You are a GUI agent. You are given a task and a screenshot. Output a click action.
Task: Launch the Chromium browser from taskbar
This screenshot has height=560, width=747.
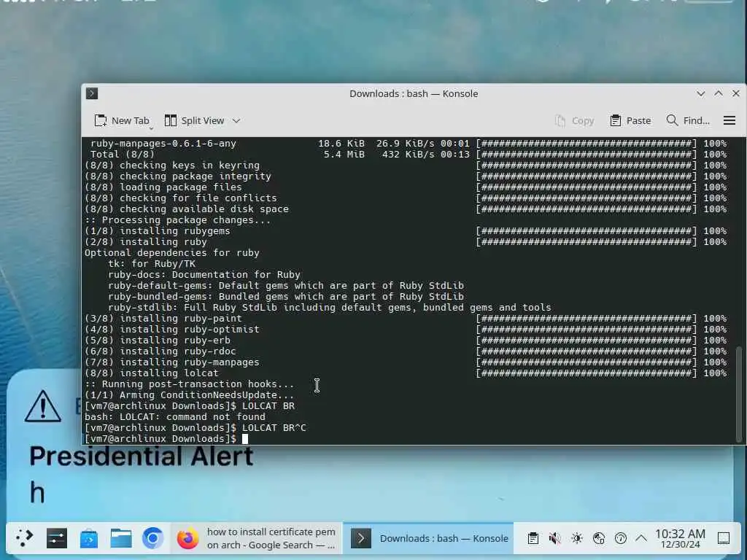pos(153,538)
